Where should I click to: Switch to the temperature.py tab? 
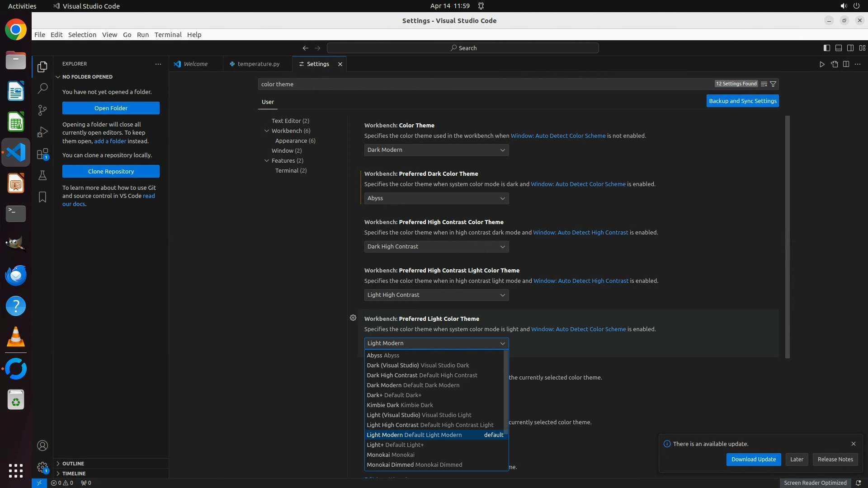tap(258, 64)
